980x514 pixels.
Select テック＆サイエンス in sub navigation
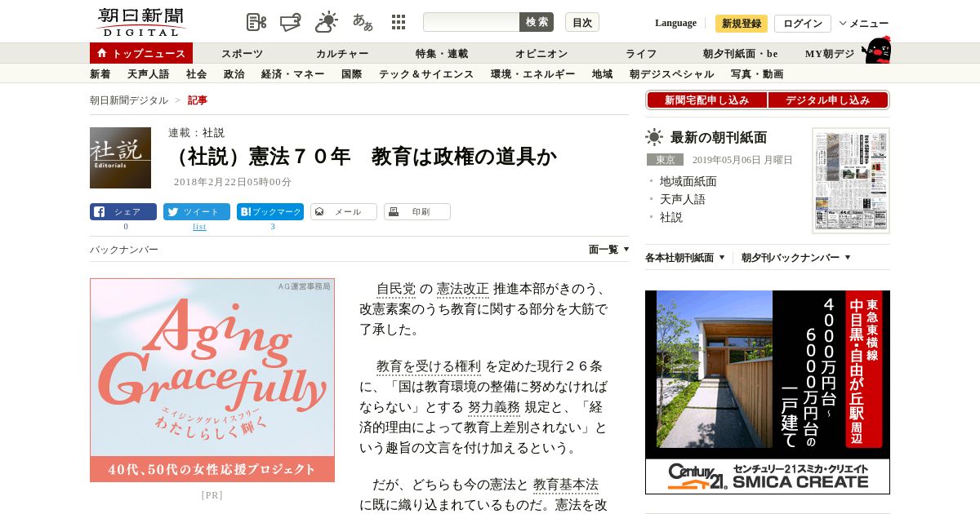[x=426, y=74]
